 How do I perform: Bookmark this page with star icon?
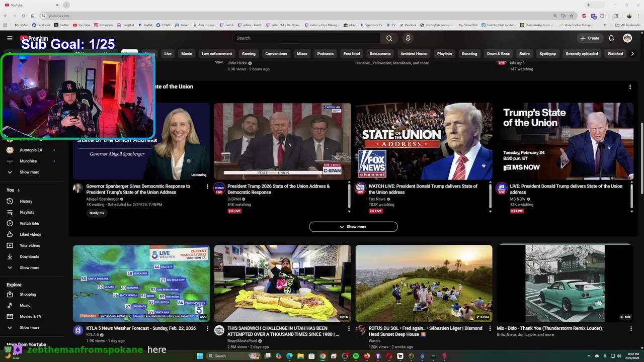click(x=571, y=16)
